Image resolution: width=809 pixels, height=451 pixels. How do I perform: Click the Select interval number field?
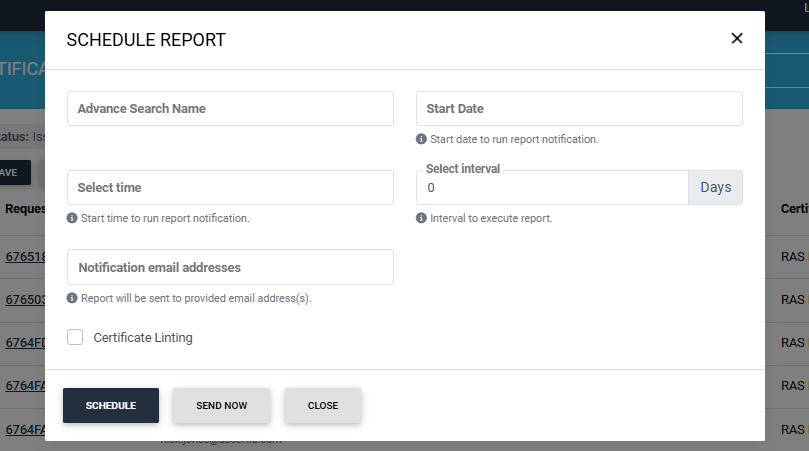point(552,188)
